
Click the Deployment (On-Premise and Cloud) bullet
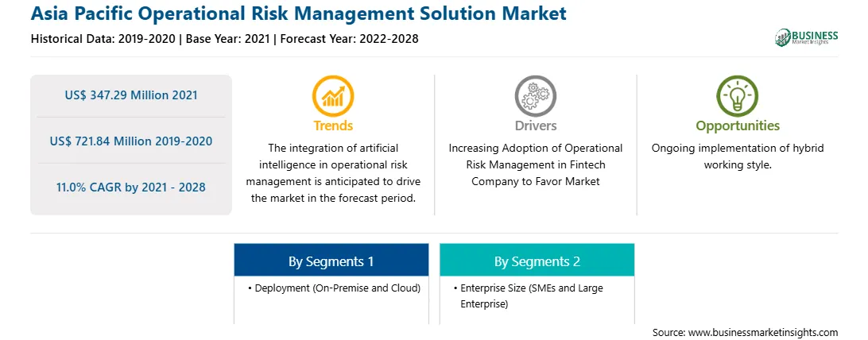point(335,288)
